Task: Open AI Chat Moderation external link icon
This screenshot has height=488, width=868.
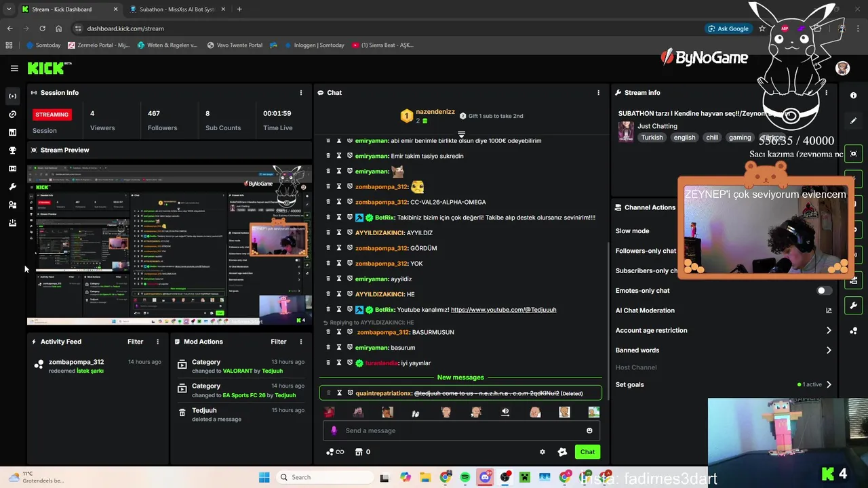Action: tap(829, 310)
